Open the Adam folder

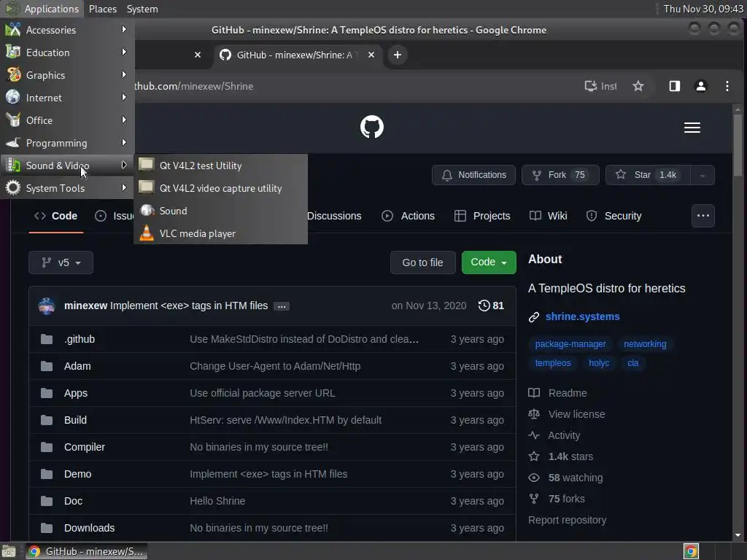[x=77, y=366]
